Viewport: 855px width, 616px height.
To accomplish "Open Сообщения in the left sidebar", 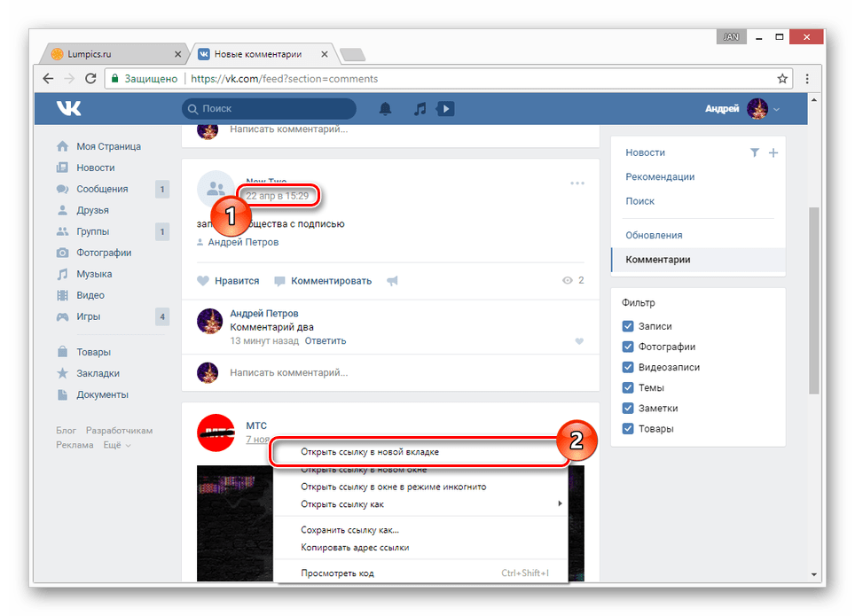I will 102,189.
